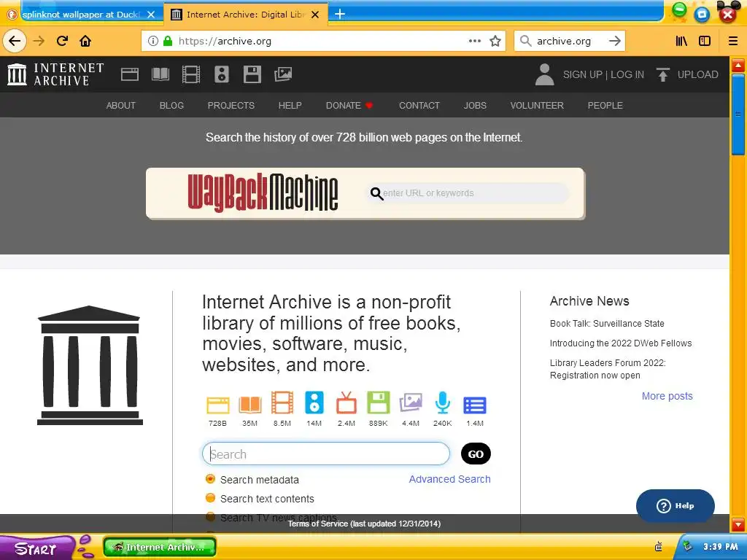Reload the page with the refresh icon
This screenshot has height=560, width=747.
[x=62, y=41]
